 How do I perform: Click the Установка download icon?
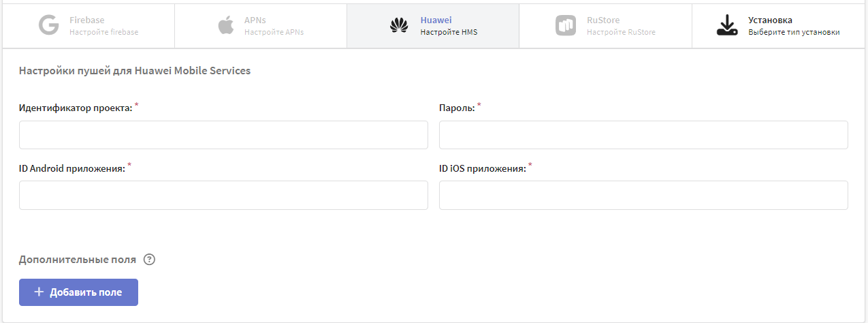coord(728,26)
